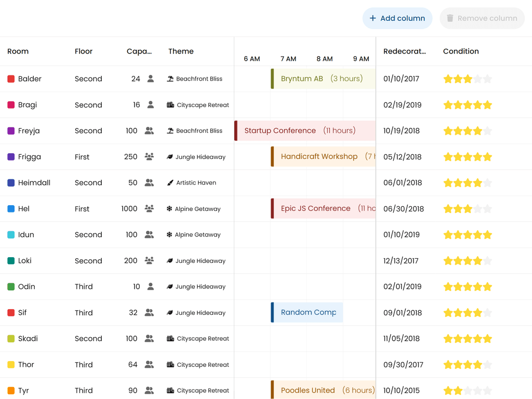Click the trash icon in Remove column
Screen dimensions: 532x399
pyautogui.click(x=450, y=18)
